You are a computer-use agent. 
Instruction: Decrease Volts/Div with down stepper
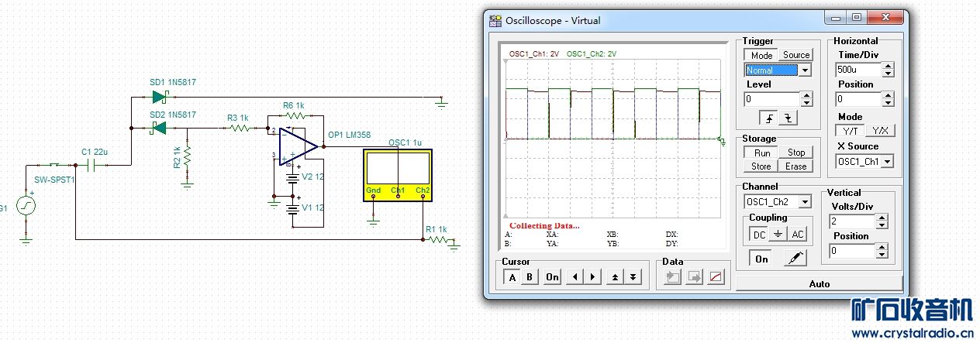click(881, 225)
